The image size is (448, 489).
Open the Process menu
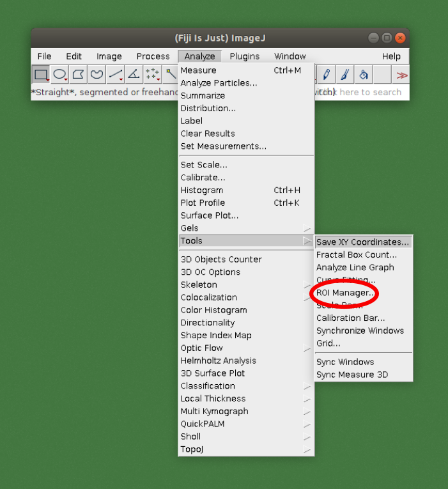153,56
